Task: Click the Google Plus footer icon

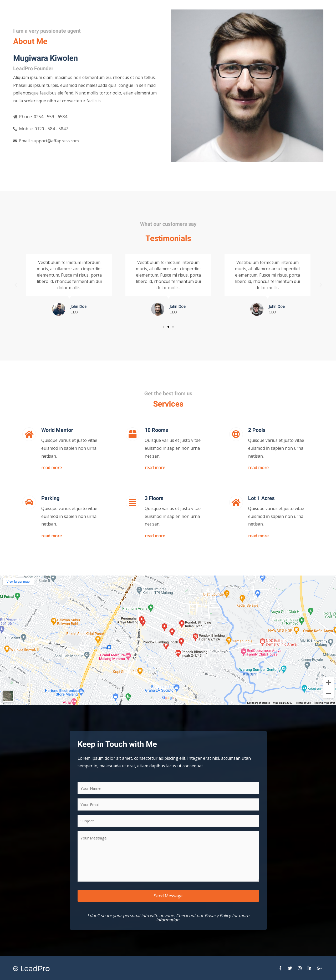Action: (x=319, y=968)
